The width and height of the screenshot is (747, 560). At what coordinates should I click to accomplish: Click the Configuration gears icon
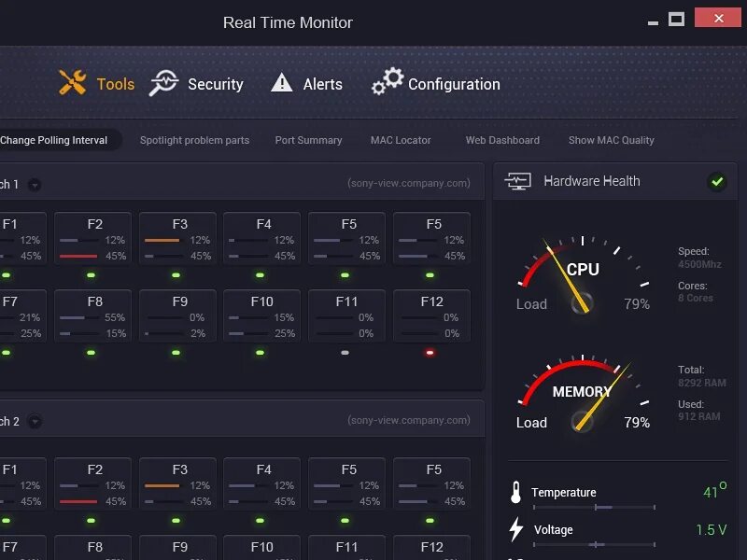[388, 81]
